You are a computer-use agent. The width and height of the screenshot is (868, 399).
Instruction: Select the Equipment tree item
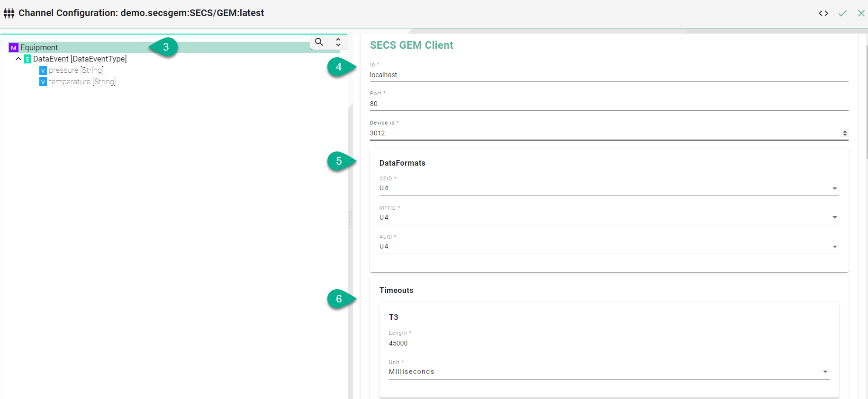[39, 47]
